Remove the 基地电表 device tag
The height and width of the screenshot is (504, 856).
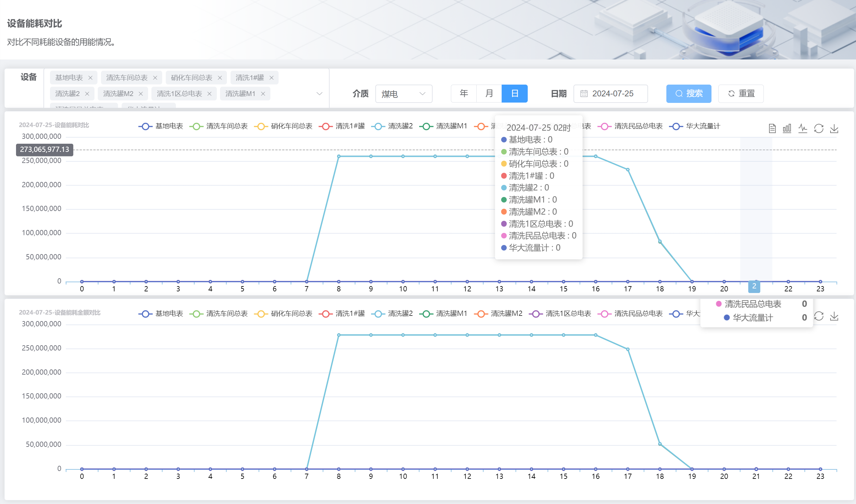91,78
